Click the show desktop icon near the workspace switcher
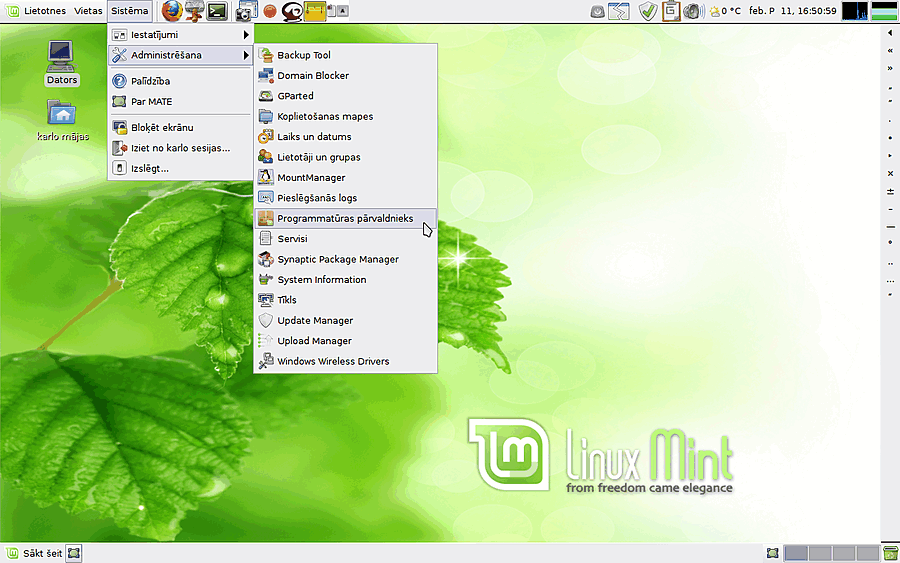The width and height of the screenshot is (900, 563). click(773, 553)
